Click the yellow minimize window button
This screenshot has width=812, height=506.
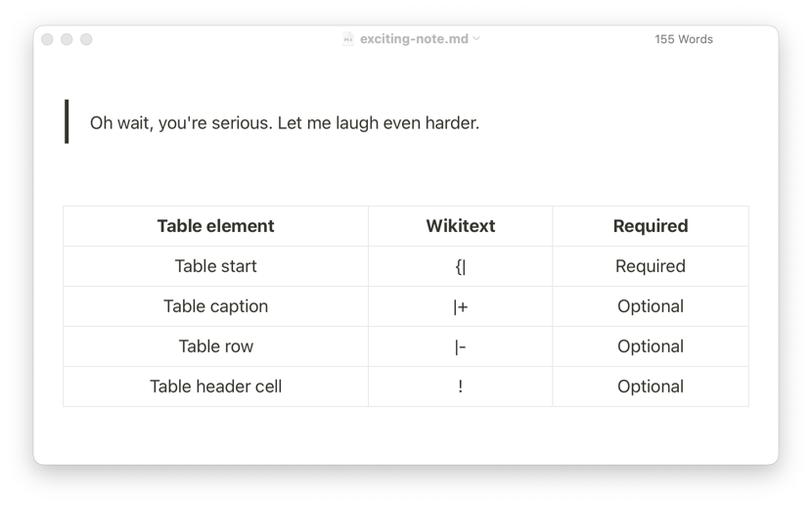click(x=67, y=39)
